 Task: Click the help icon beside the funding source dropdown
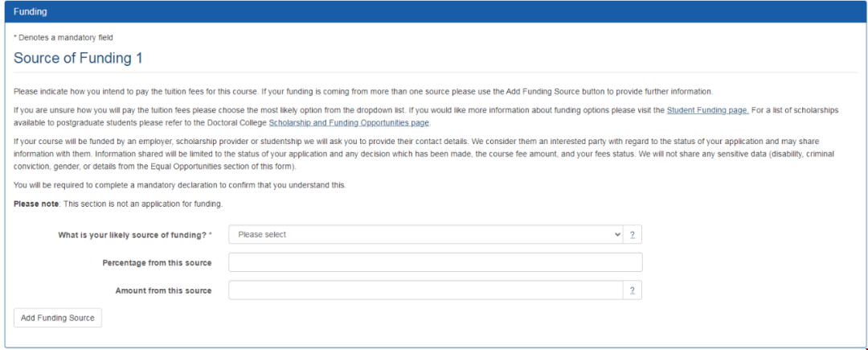tap(632, 234)
